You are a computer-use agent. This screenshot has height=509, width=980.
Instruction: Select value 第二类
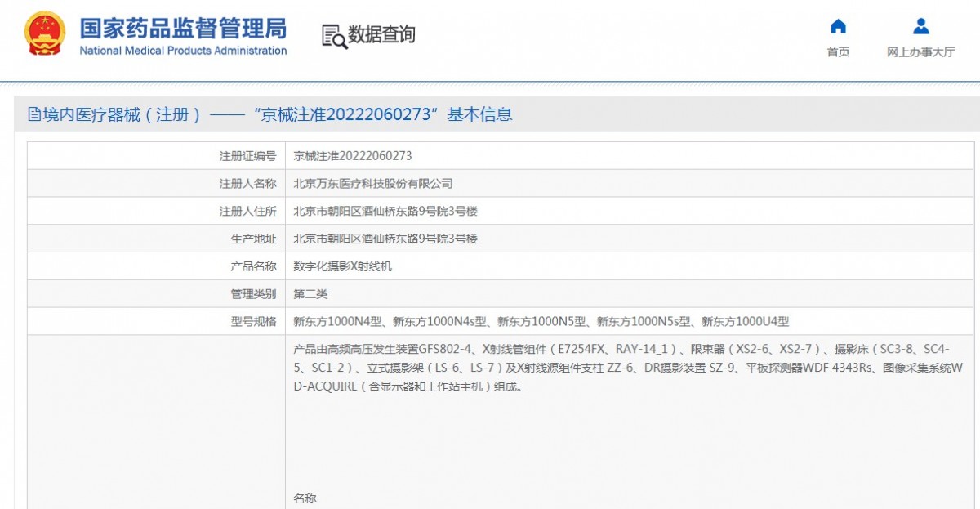(x=310, y=294)
